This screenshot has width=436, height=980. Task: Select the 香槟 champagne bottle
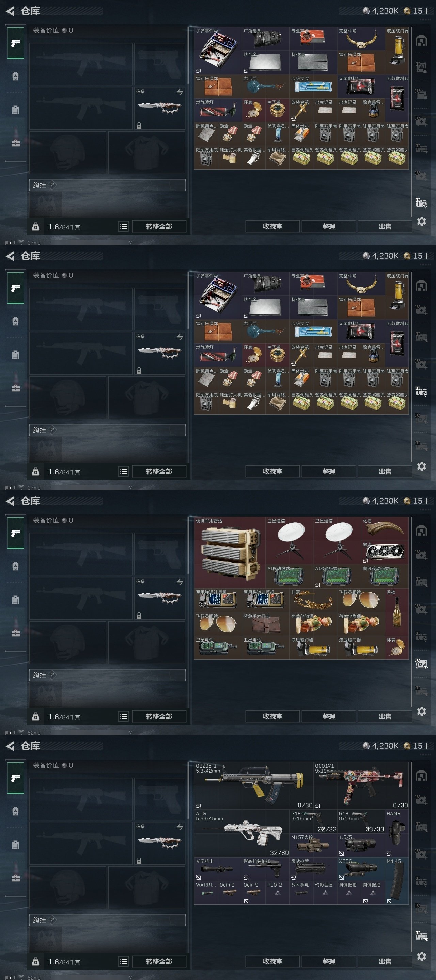(x=397, y=612)
